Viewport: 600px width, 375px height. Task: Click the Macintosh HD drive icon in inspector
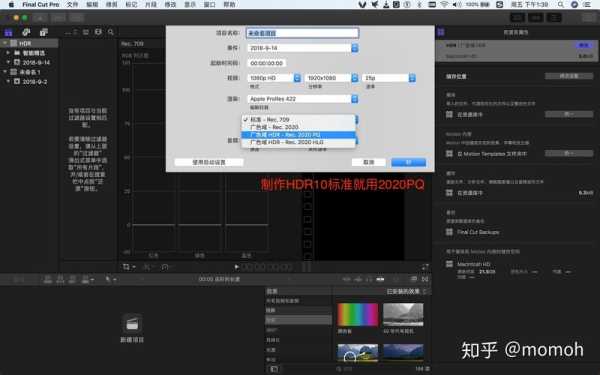click(449, 264)
